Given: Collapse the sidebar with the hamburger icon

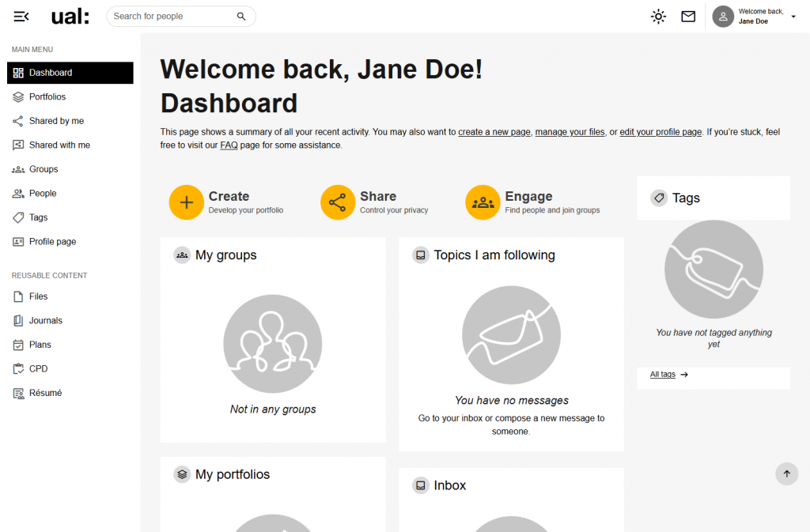Looking at the screenshot, I should (21, 17).
